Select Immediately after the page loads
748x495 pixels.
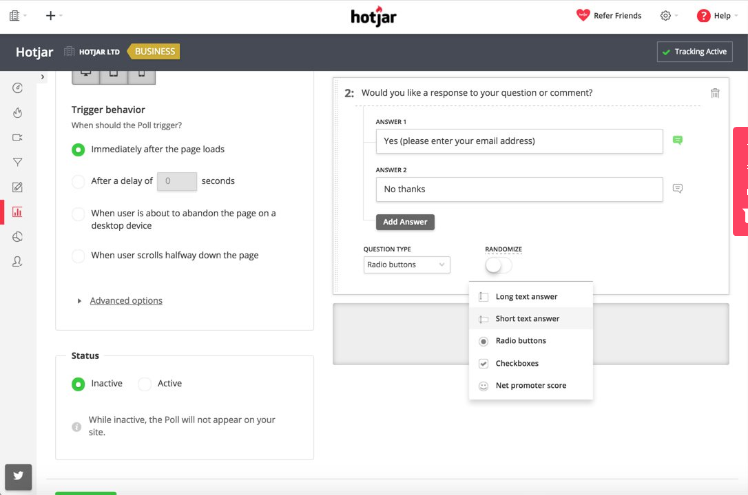pos(78,150)
